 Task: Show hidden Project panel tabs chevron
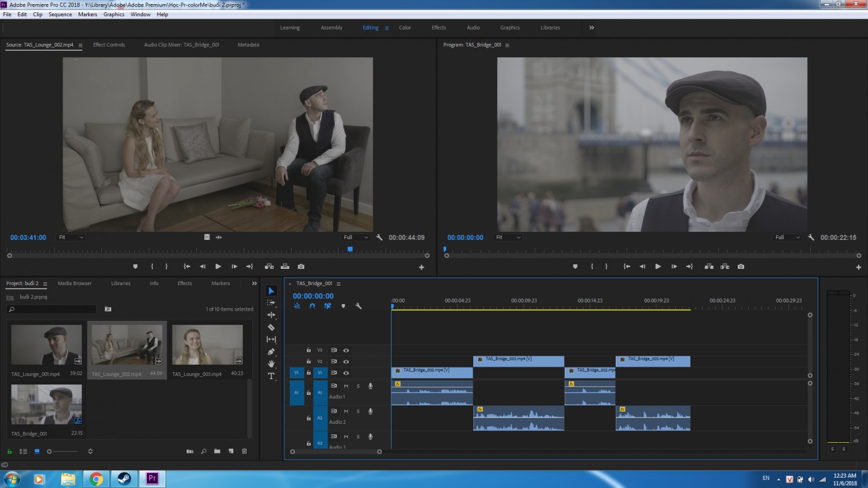click(254, 283)
